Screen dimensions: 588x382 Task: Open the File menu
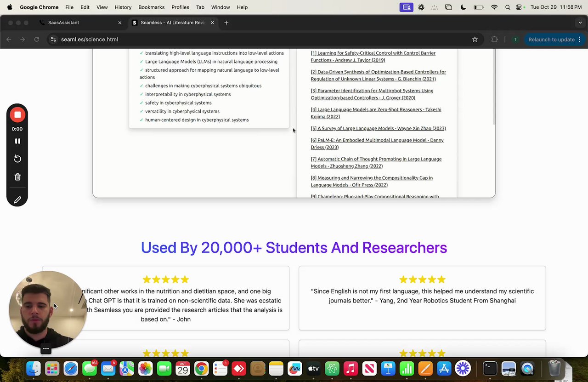click(x=69, y=7)
